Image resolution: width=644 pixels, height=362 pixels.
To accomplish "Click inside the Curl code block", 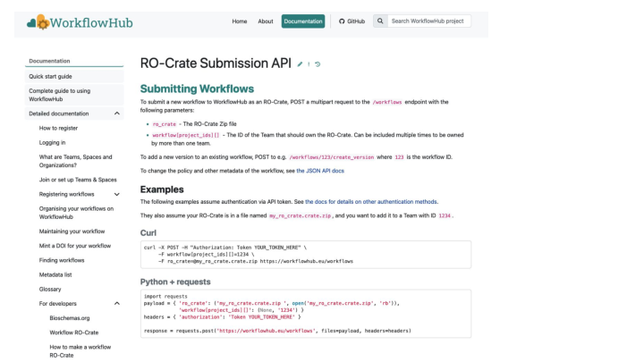I will click(x=306, y=255).
